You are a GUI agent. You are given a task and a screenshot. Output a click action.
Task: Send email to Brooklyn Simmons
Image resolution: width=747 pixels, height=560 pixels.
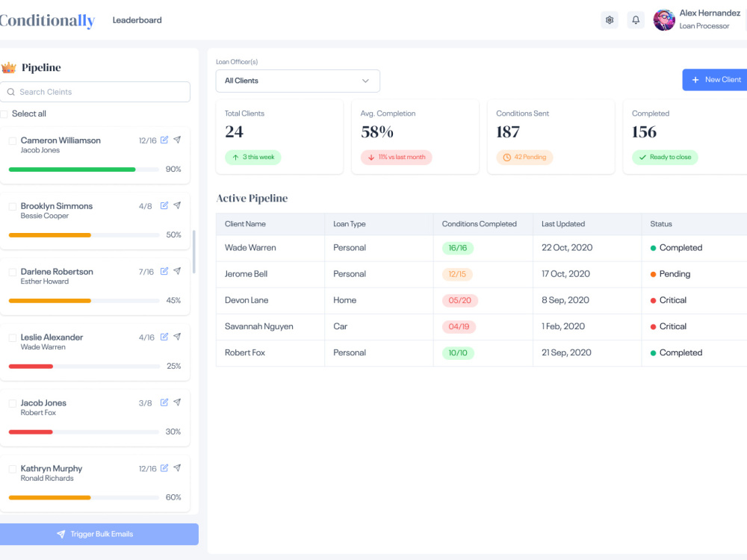coord(177,206)
